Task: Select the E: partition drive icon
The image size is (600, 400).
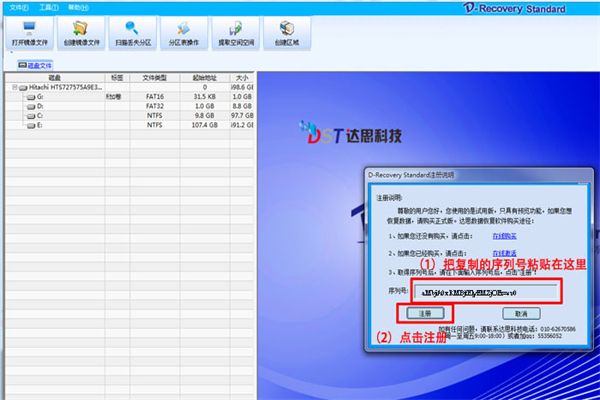Action: click(x=31, y=125)
